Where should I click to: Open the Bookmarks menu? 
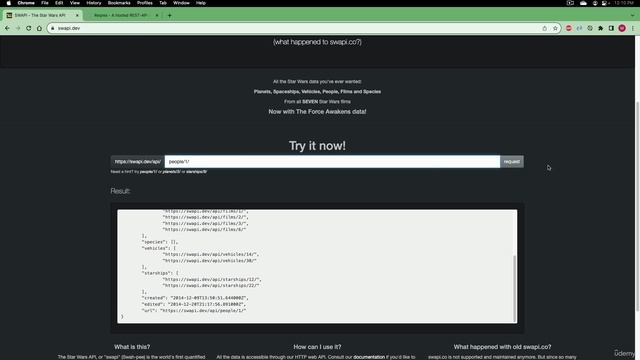[x=119, y=3]
